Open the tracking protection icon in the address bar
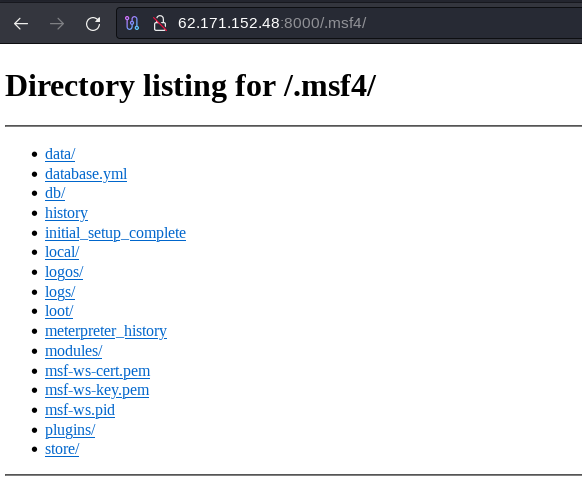Screen dimensions: 582x496 point(132,23)
